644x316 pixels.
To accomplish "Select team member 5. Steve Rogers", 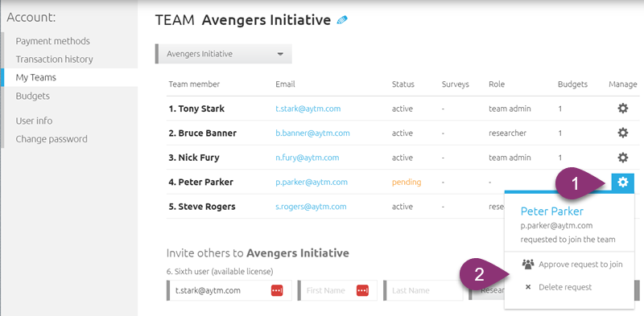I will pyautogui.click(x=202, y=207).
